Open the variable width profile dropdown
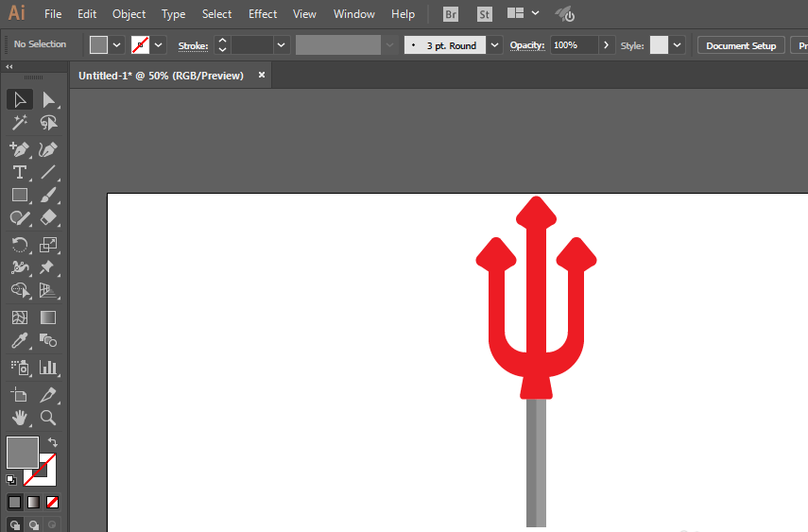808x532 pixels. [x=390, y=45]
